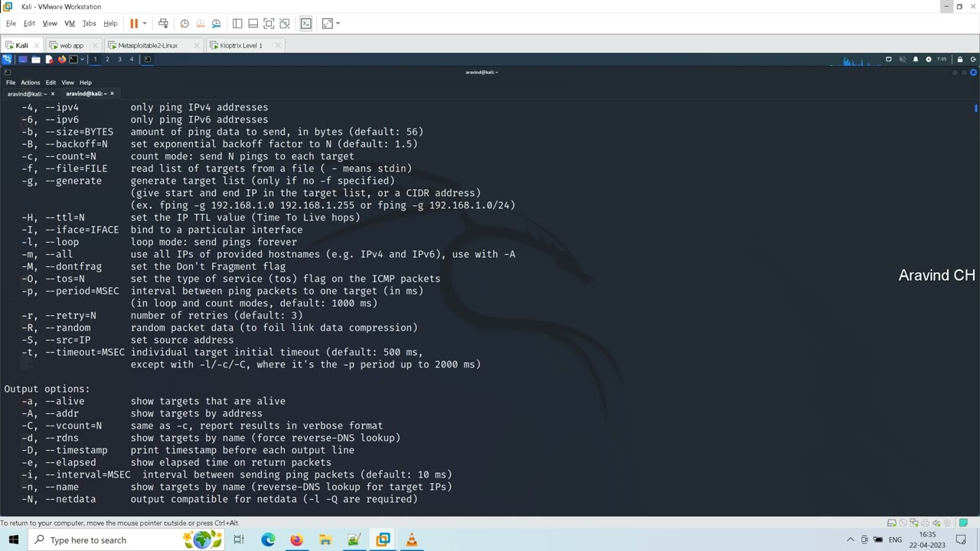980x551 pixels.
Task: Open Microsoft Edge from taskbar
Action: (x=268, y=540)
